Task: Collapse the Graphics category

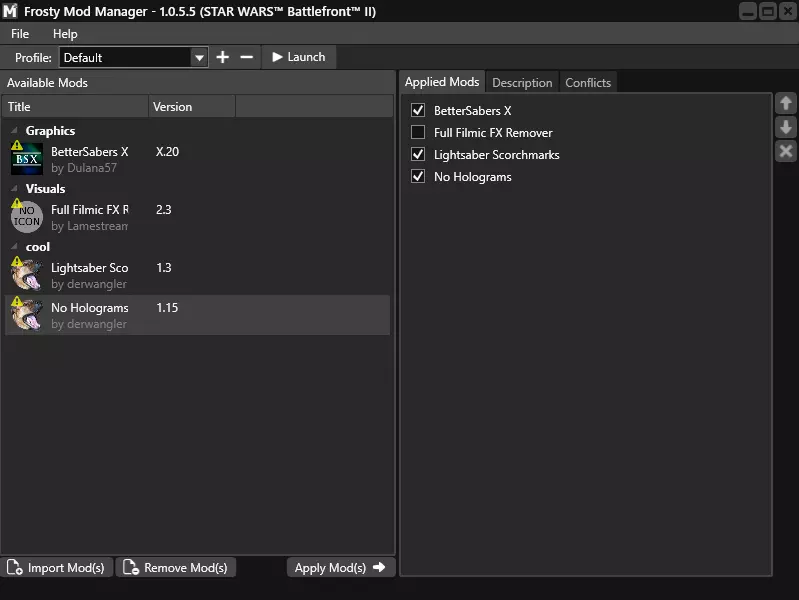Action: pyautogui.click(x=14, y=131)
